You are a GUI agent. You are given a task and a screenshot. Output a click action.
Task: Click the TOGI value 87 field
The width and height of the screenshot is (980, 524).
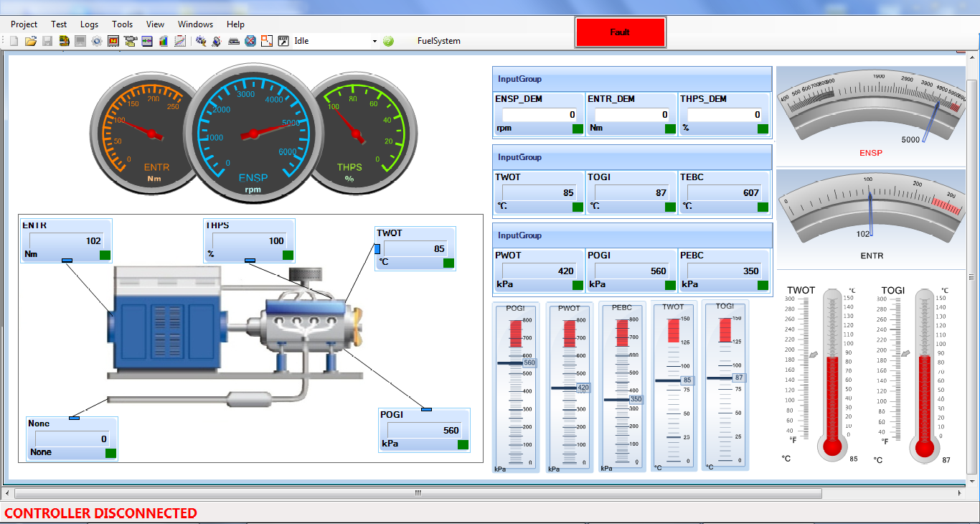pos(632,192)
